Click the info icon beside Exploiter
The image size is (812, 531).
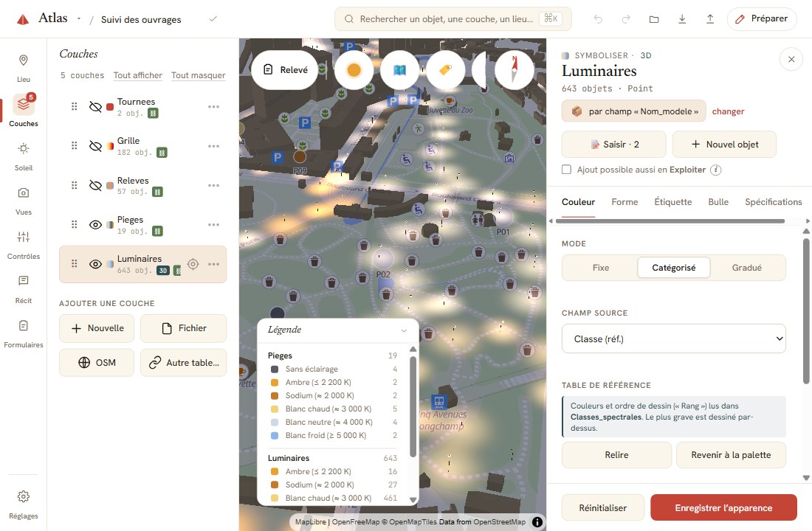(x=716, y=170)
